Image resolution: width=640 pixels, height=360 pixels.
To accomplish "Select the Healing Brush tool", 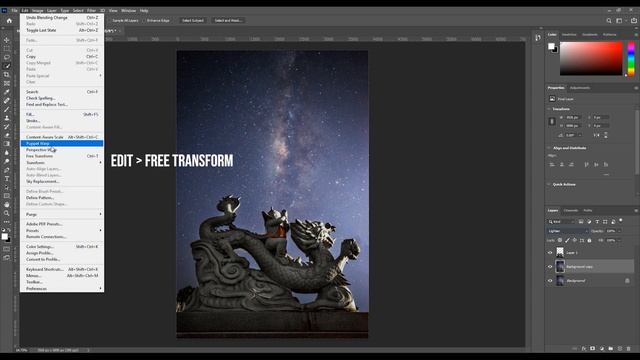I will pos(7,100).
